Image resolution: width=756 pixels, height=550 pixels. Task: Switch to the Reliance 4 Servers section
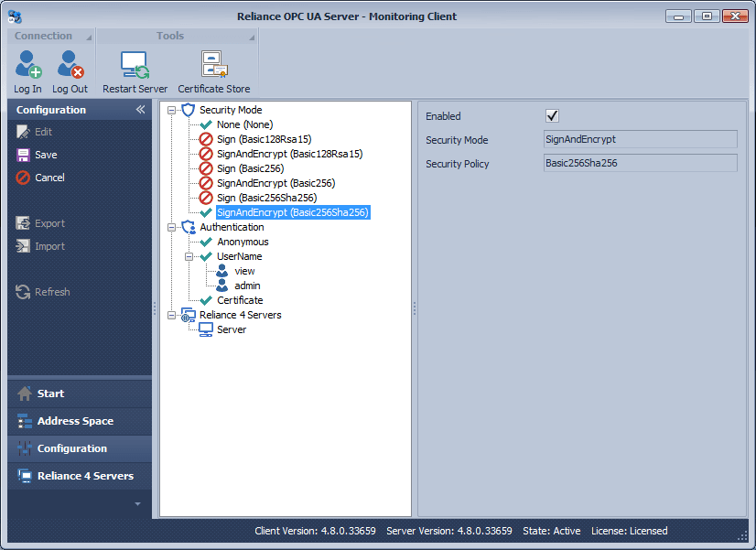click(23, 476)
